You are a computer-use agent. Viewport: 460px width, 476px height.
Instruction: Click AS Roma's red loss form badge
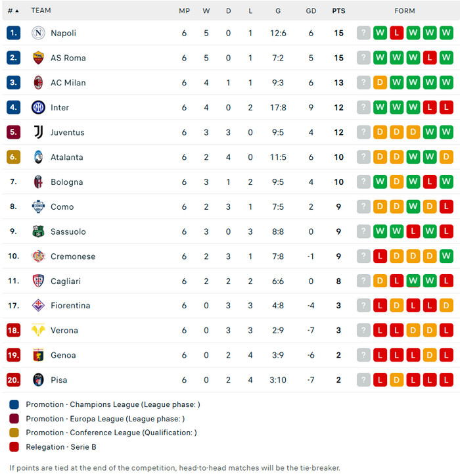(x=429, y=58)
